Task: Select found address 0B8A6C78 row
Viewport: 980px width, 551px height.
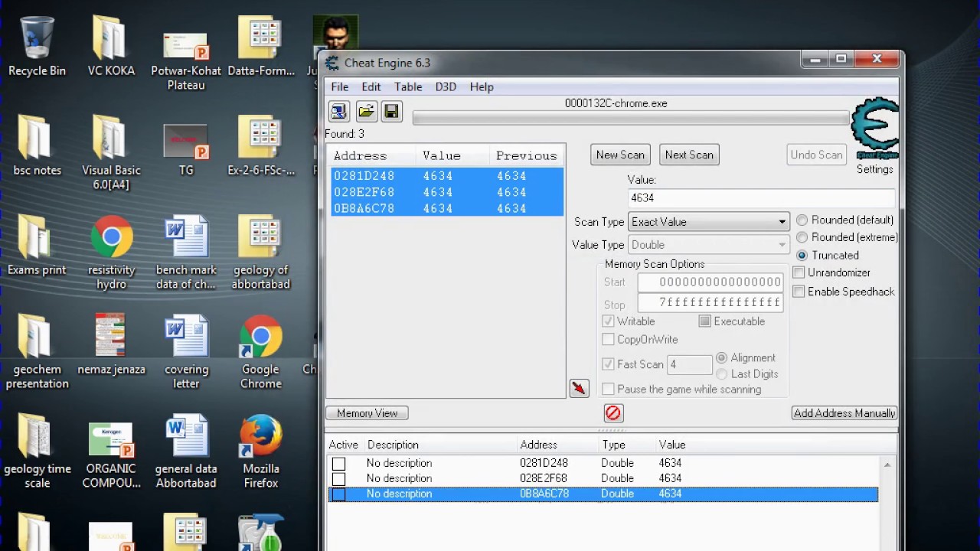Action: coord(447,208)
